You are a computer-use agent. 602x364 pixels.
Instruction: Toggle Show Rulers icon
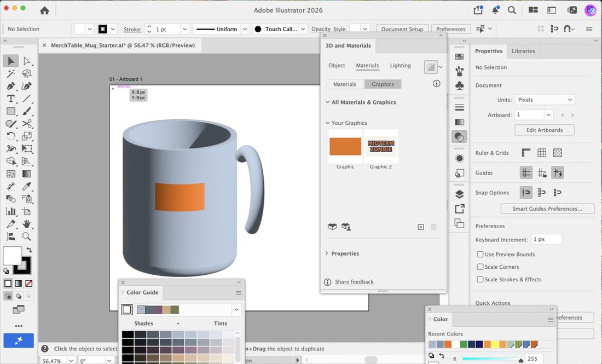[x=526, y=153]
